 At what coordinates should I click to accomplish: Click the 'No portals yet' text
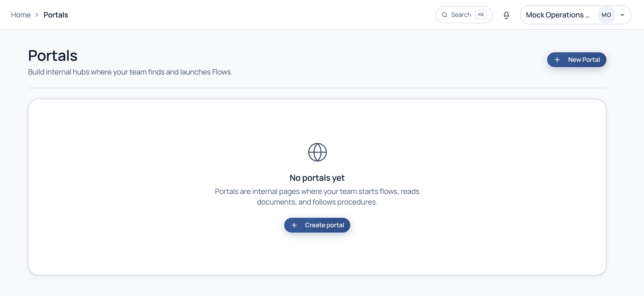(317, 178)
